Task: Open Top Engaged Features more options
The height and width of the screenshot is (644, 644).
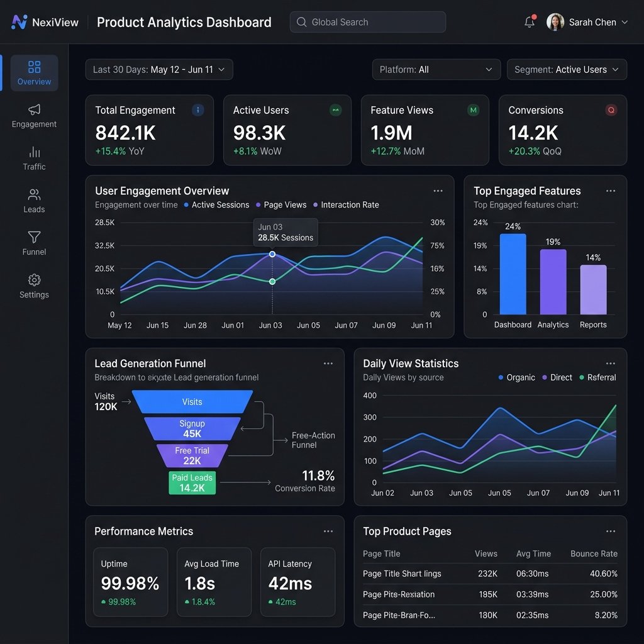Action: [611, 191]
